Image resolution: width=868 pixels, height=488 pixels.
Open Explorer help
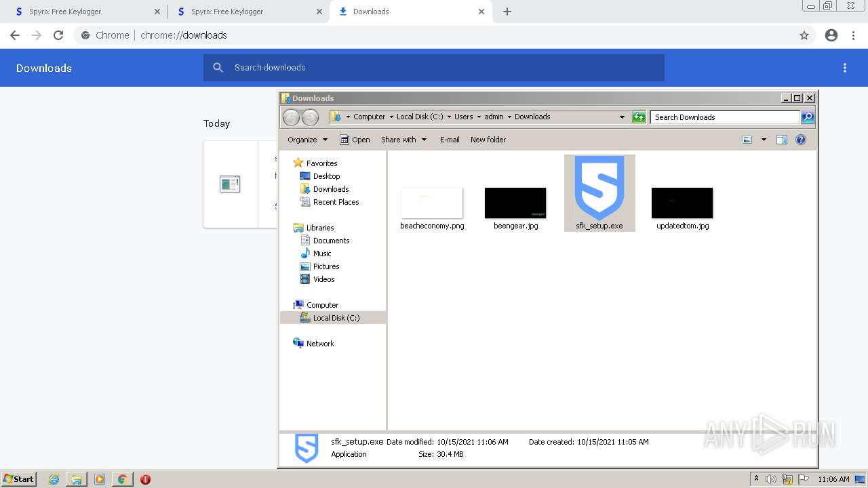[801, 140]
